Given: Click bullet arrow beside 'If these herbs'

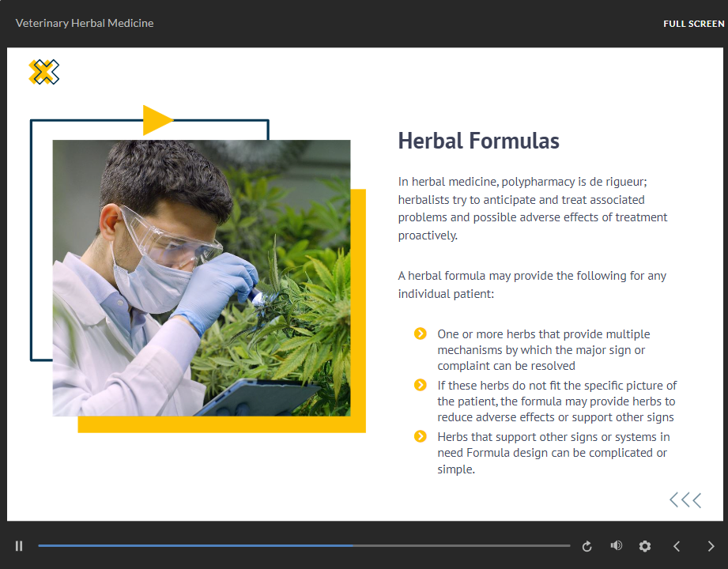Looking at the screenshot, I should coord(421,386).
